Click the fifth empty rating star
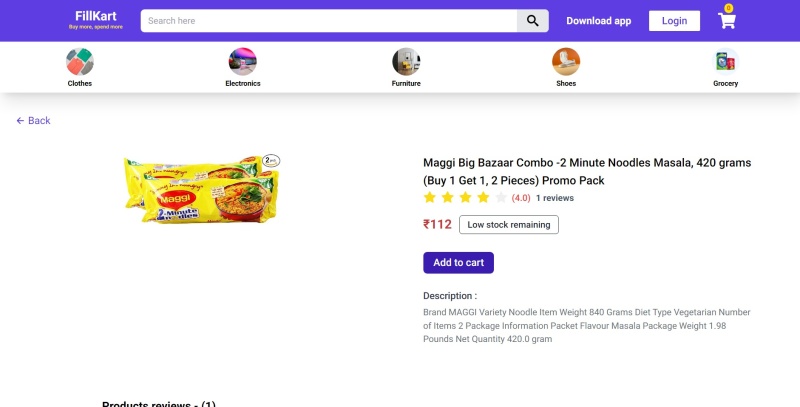Viewport: 800px width, 407px height. click(501, 197)
